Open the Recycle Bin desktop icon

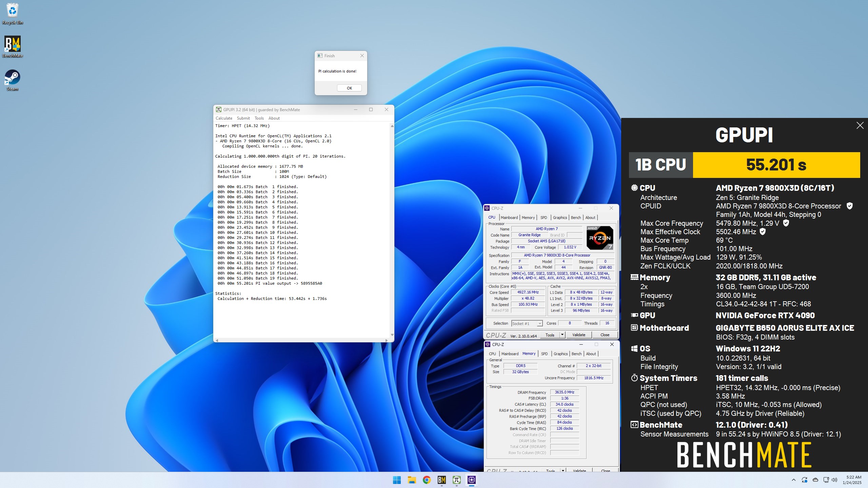[x=13, y=14]
